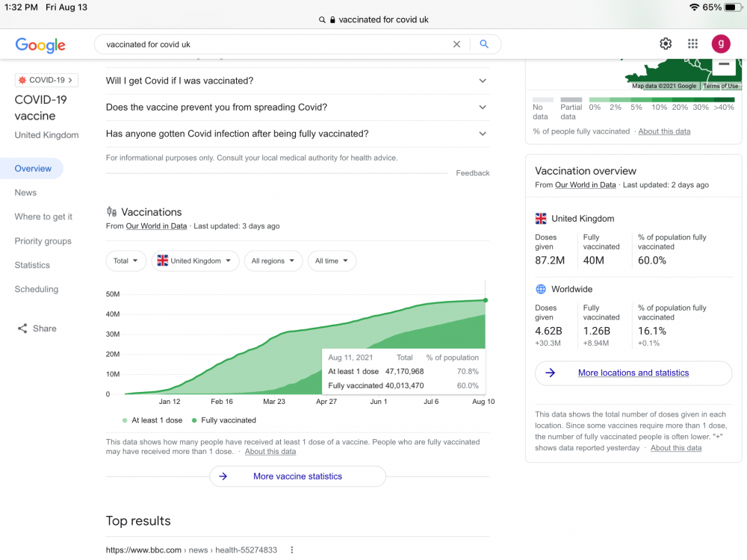Click Our World in Data link under Vaccinations
This screenshot has height=560, width=747.
pyautogui.click(x=156, y=226)
